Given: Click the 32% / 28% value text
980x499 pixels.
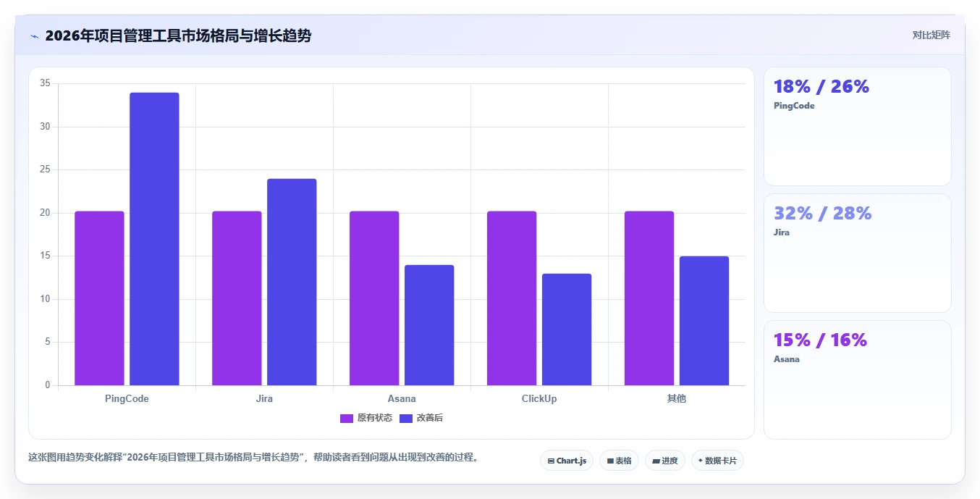Looking at the screenshot, I should (x=823, y=214).
